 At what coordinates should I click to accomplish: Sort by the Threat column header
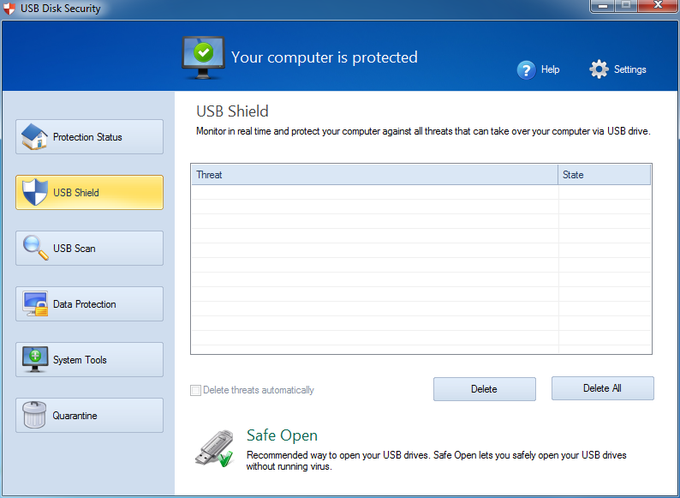point(375,175)
